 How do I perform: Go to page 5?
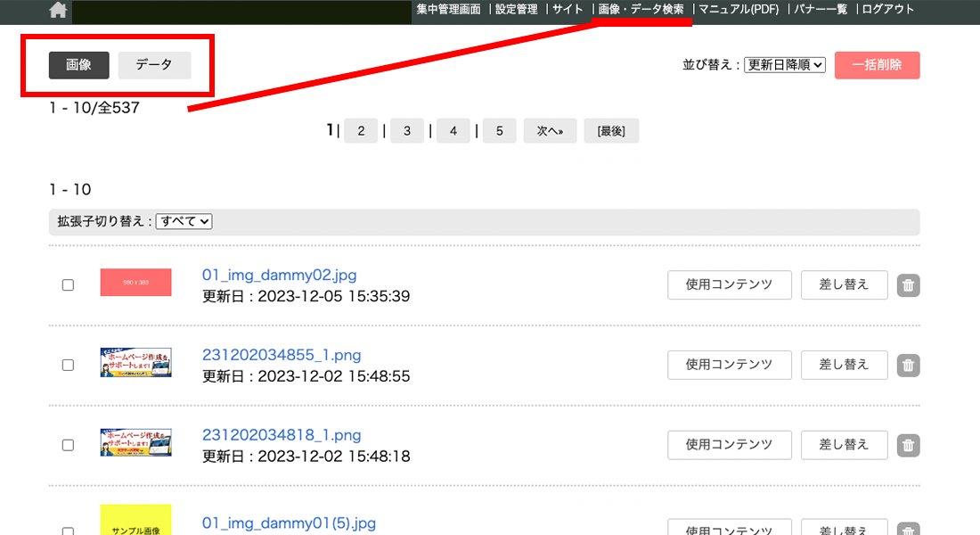pyautogui.click(x=500, y=131)
